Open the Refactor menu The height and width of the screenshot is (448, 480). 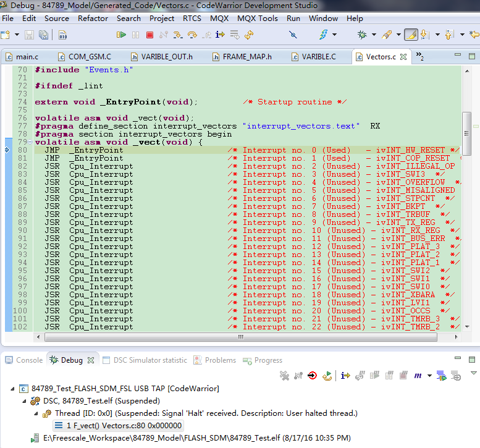(93, 19)
